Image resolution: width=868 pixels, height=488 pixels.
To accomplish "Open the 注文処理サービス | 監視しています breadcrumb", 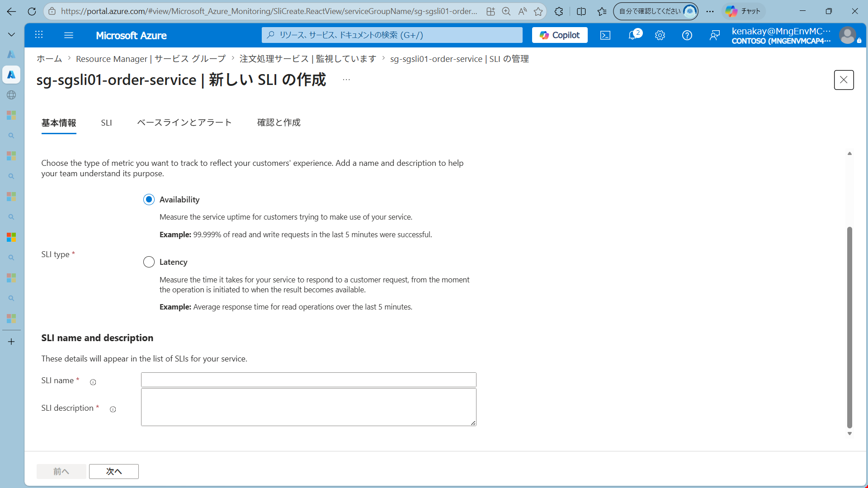I will tap(308, 59).
